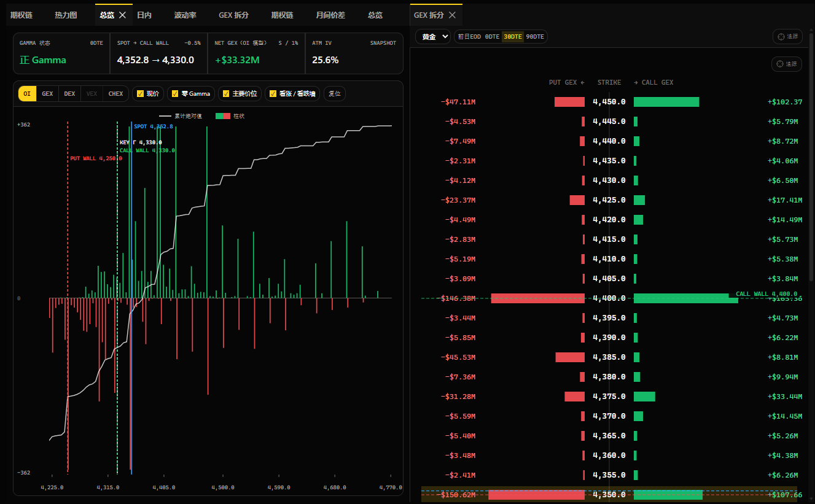Click the -$45.53M put GEX value
Screen dimensions: 815x504
tap(458, 357)
